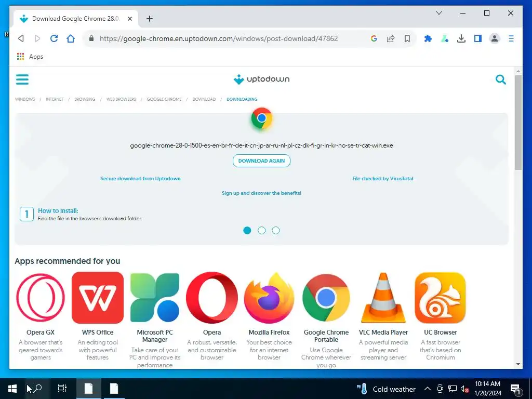The height and width of the screenshot is (399, 532).
Task: Open Windows taskbar search
Action: click(37, 389)
